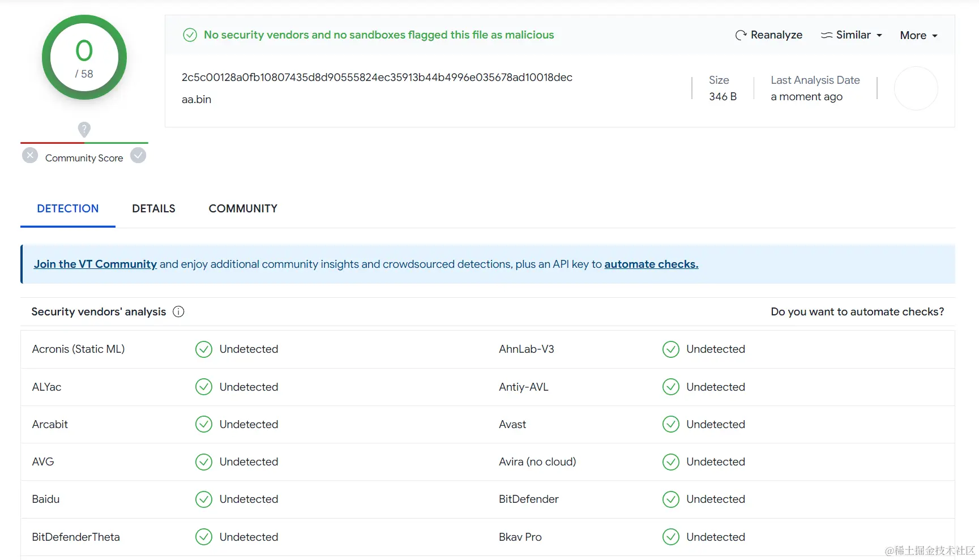
Task: Vote negative with the X community button
Action: [30, 155]
